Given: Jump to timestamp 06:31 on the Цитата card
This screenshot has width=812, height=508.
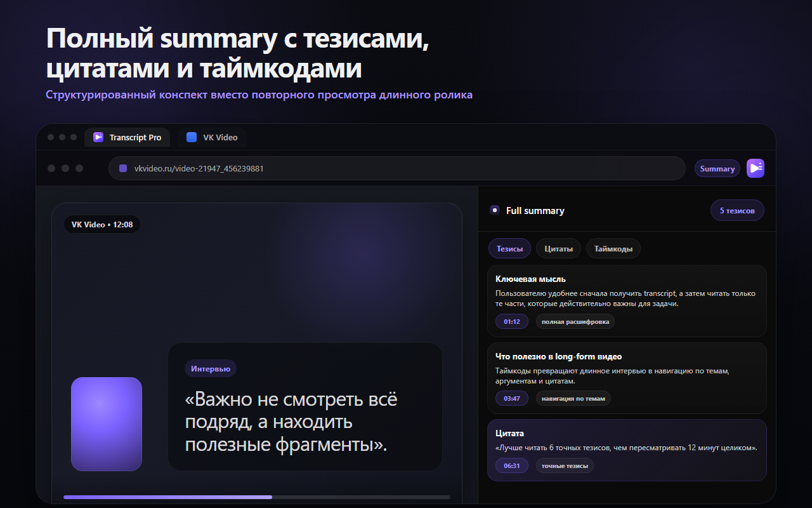Looking at the screenshot, I should pyautogui.click(x=511, y=465).
